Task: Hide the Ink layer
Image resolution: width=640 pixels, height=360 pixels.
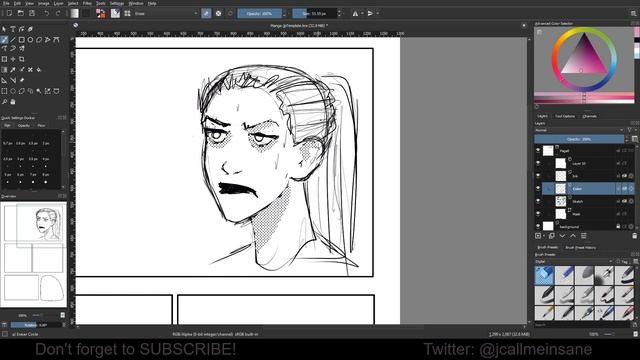Action: (x=538, y=176)
